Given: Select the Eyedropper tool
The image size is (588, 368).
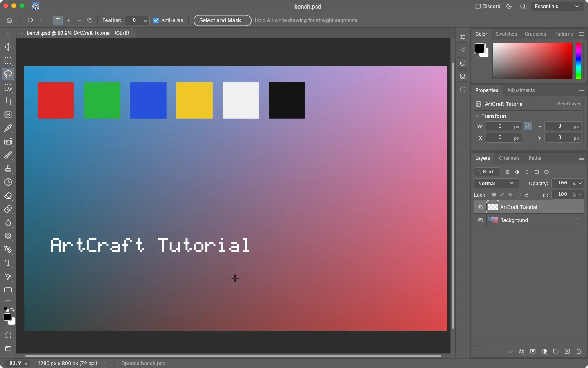Looking at the screenshot, I should [8, 128].
